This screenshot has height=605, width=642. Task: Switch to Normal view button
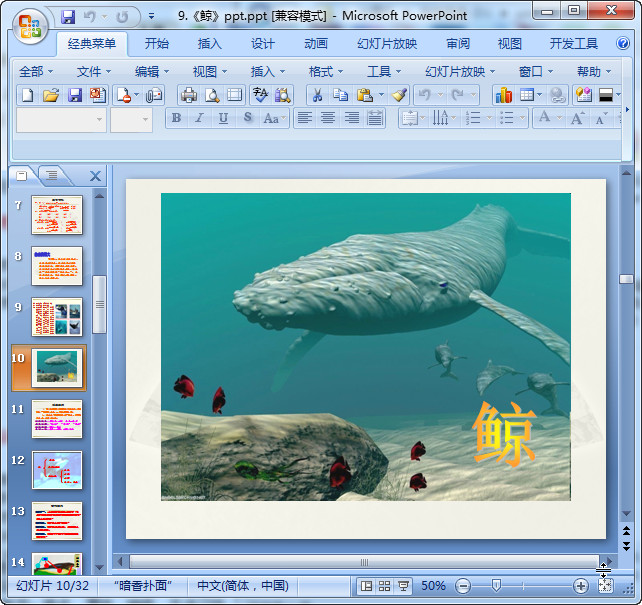(366, 586)
